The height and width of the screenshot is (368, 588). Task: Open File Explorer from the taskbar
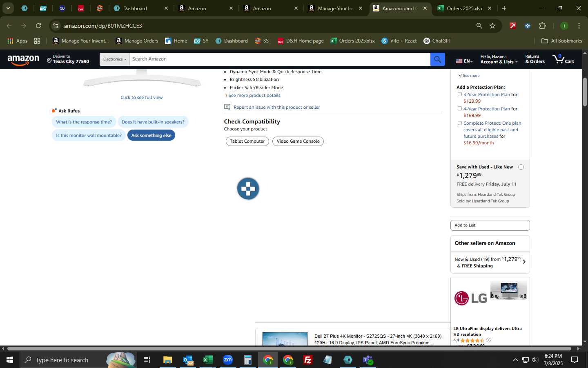[168, 360]
